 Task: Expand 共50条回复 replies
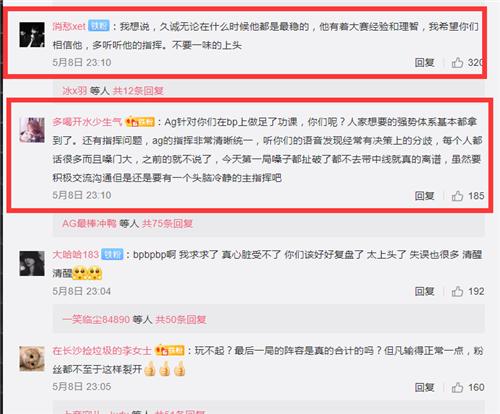coord(181,320)
